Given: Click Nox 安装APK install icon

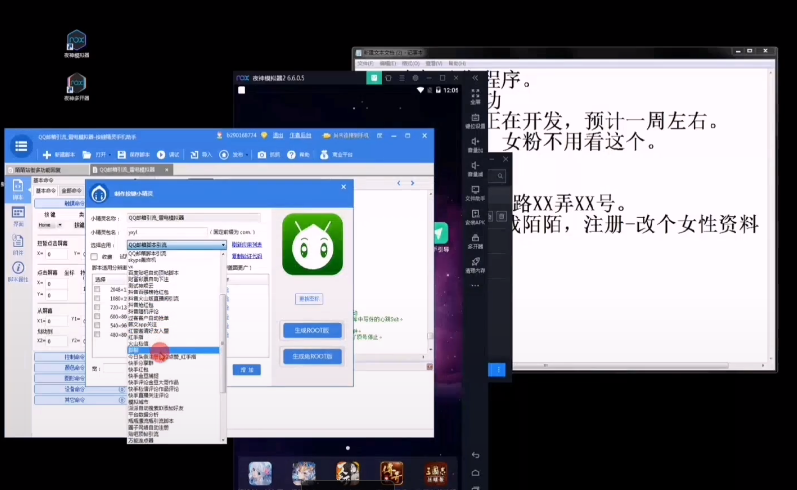Looking at the screenshot, I should coord(475,217).
